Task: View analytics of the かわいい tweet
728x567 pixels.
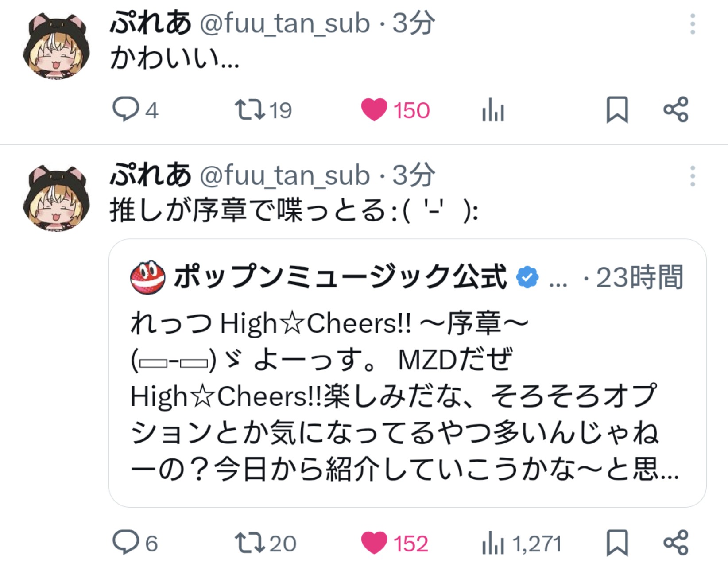Action: pyautogui.click(x=493, y=110)
